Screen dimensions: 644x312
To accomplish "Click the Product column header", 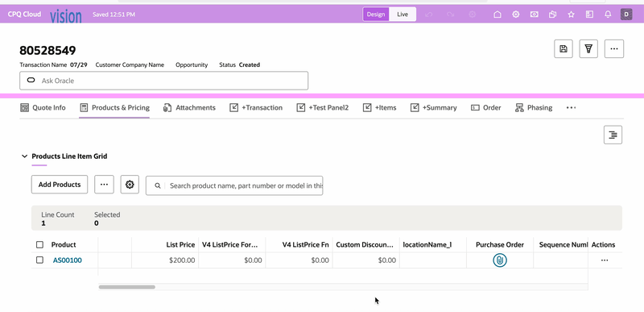I will click(64, 244).
